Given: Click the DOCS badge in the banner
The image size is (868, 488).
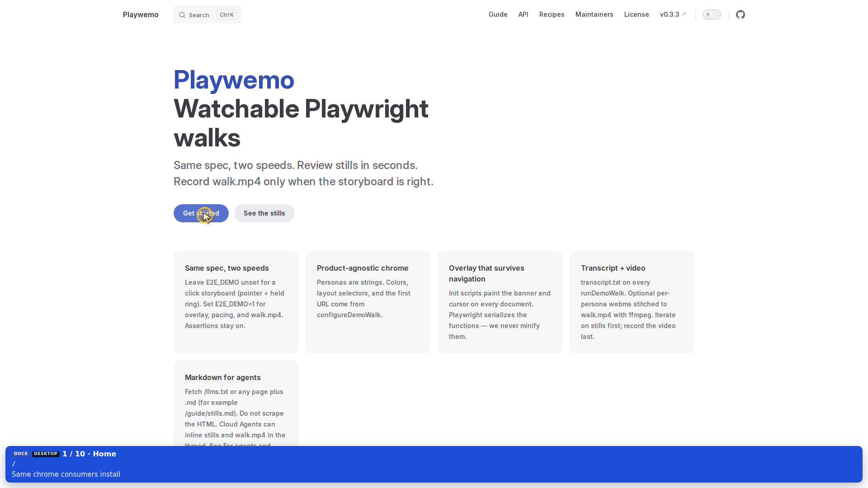Looking at the screenshot, I should pos(21,454).
